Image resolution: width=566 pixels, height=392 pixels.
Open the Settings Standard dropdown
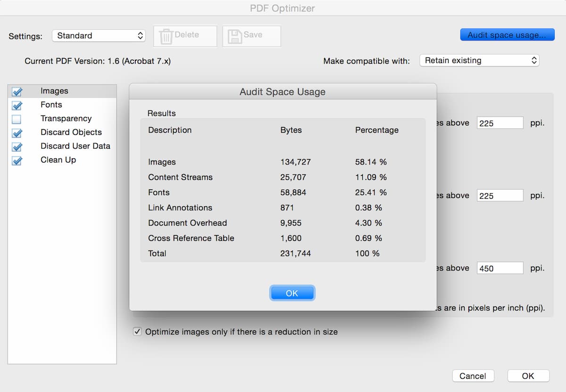click(x=99, y=36)
